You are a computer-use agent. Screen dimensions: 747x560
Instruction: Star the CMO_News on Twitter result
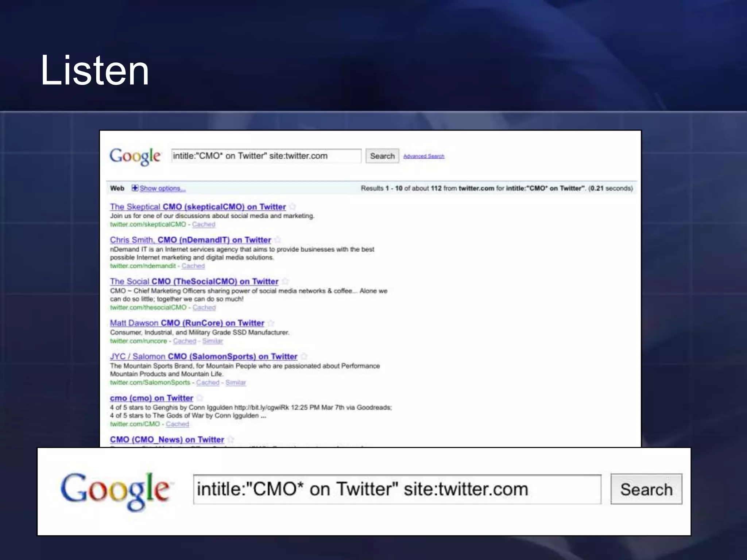[231, 439]
